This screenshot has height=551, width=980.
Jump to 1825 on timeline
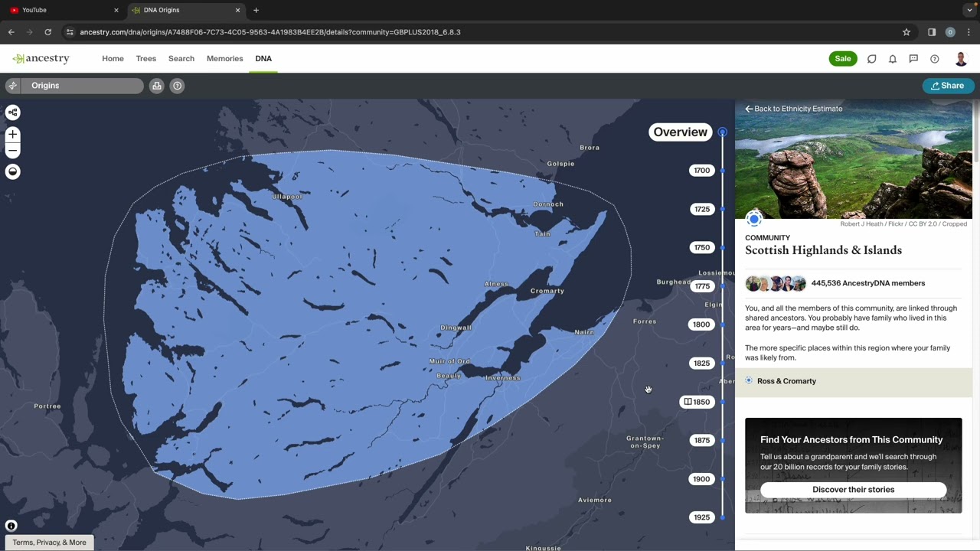point(701,364)
